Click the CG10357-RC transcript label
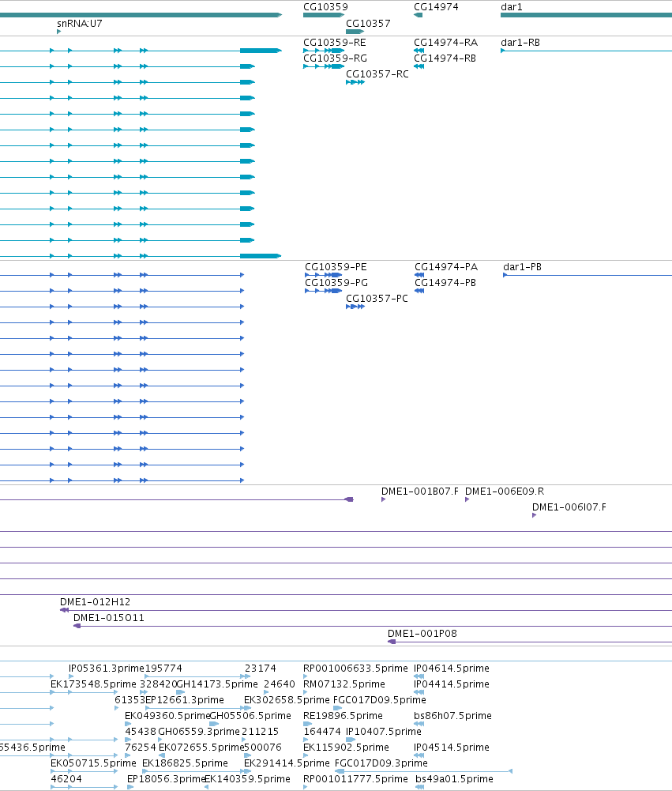Screen dimensions: 672x791 coord(377,73)
